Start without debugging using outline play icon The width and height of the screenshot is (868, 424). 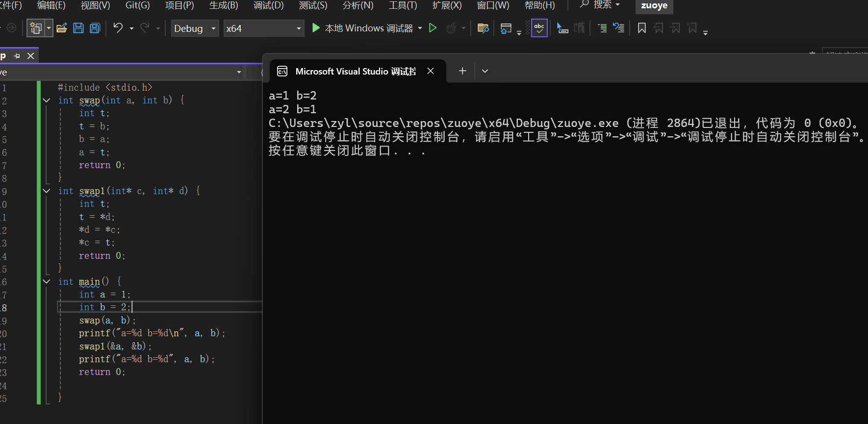click(433, 28)
